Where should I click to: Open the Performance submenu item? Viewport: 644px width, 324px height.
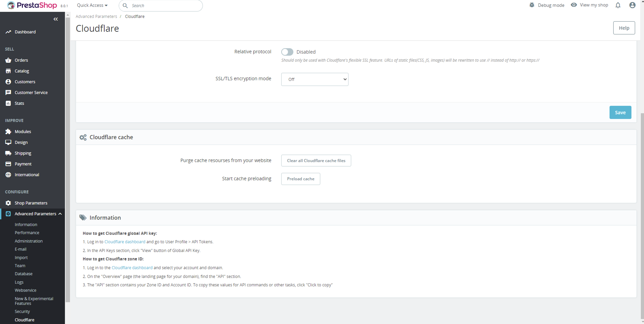(x=27, y=233)
